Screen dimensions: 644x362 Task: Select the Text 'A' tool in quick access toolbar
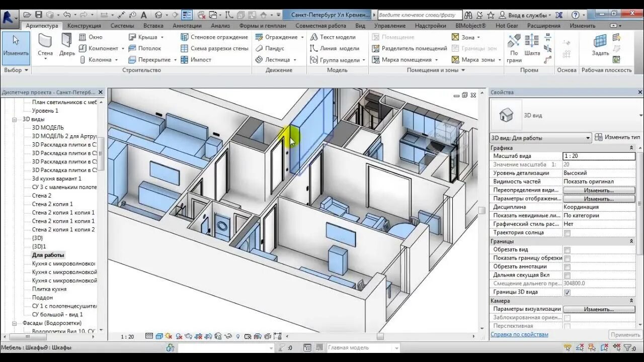[x=145, y=15]
